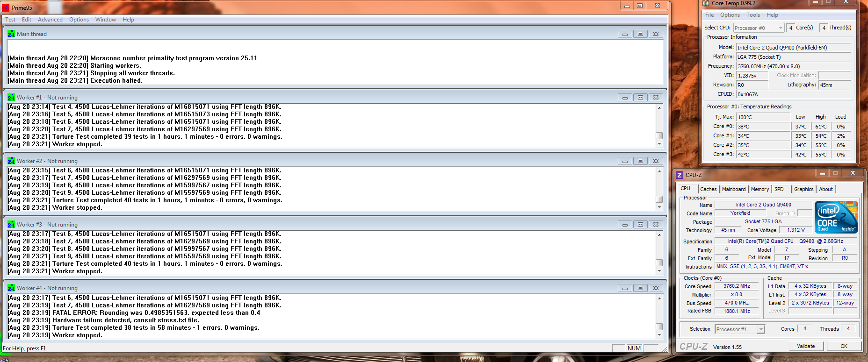Image resolution: width=868 pixels, height=362 pixels.
Task: Click the Prime95 title bar icon
Action: tap(6, 7)
